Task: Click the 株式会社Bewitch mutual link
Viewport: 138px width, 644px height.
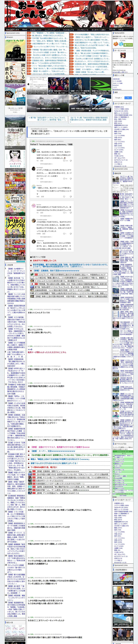Action: (x=117, y=89)
